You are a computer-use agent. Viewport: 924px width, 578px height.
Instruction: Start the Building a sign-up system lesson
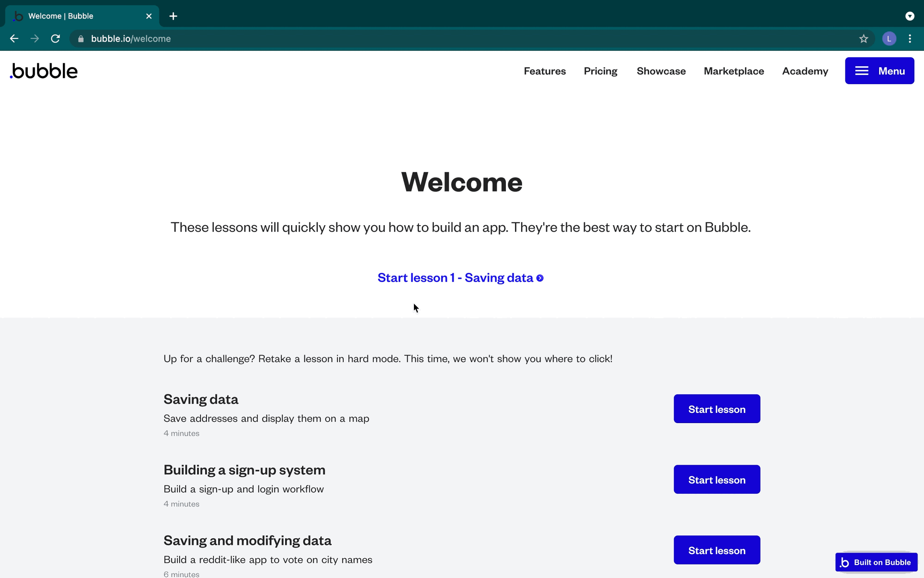click(717, 480)
